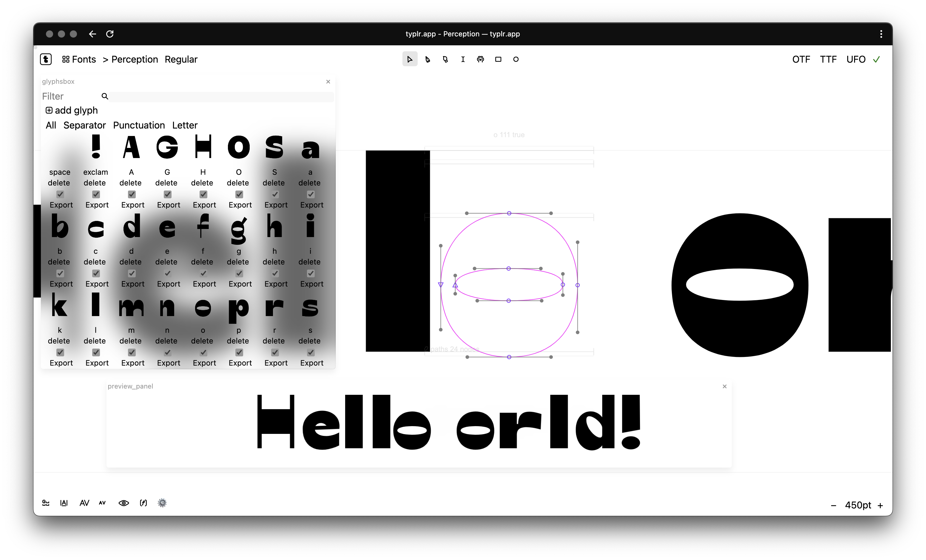Uncheck Export checkbox for glyph A

[132, 194]
